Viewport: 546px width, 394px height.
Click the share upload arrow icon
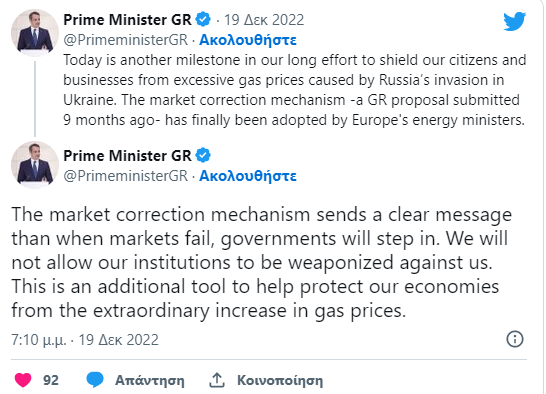[x=217, y=380]
